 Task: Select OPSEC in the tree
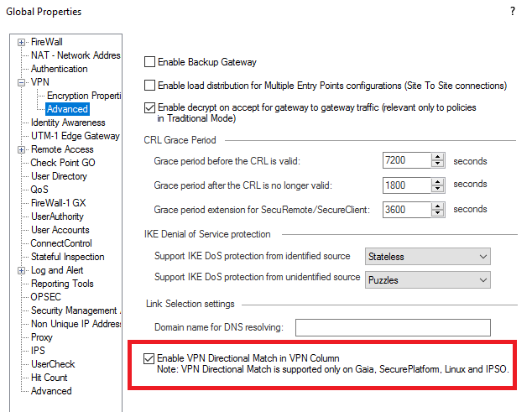(x=46, y=297)
